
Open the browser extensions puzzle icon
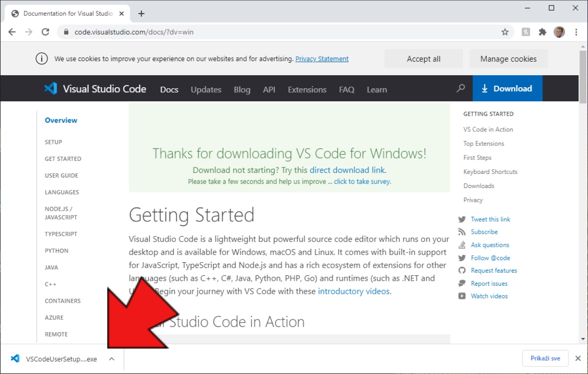[x=542, y=32]
